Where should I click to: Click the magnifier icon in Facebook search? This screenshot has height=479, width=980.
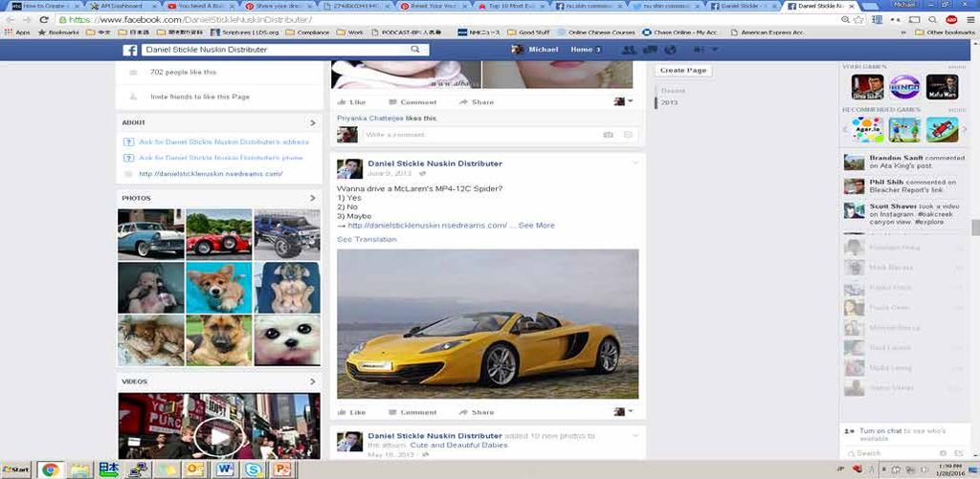[415, 50]
